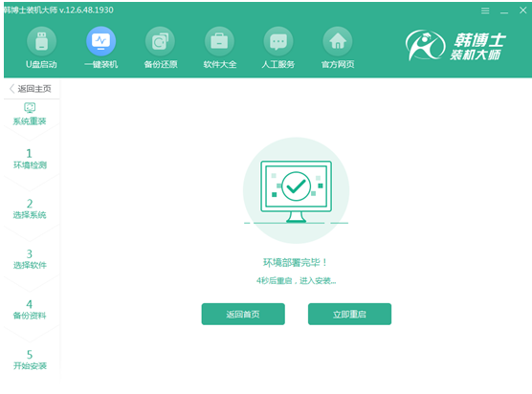Visit the 官方网页 home icon
Viewport: 532px width, 394px height.
338,41
